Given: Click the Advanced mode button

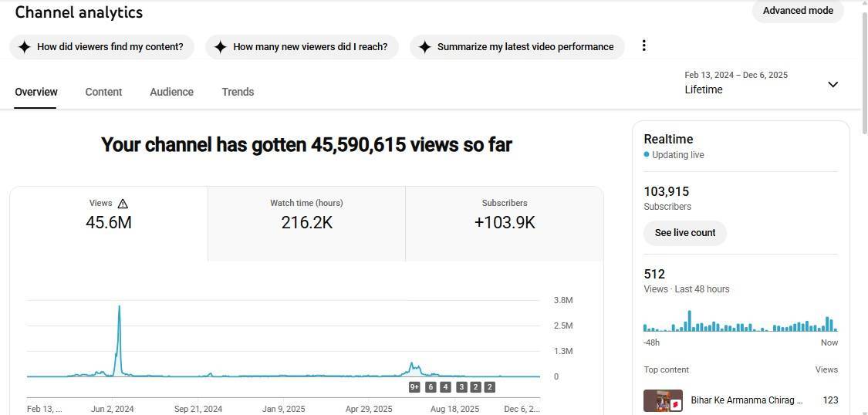Looking at the screenshot, I should (798, 11).
